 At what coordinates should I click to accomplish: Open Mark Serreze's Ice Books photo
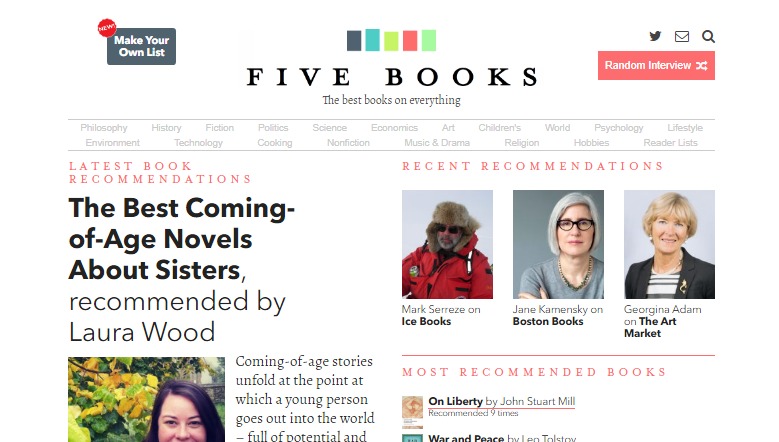tap(447, 244)
